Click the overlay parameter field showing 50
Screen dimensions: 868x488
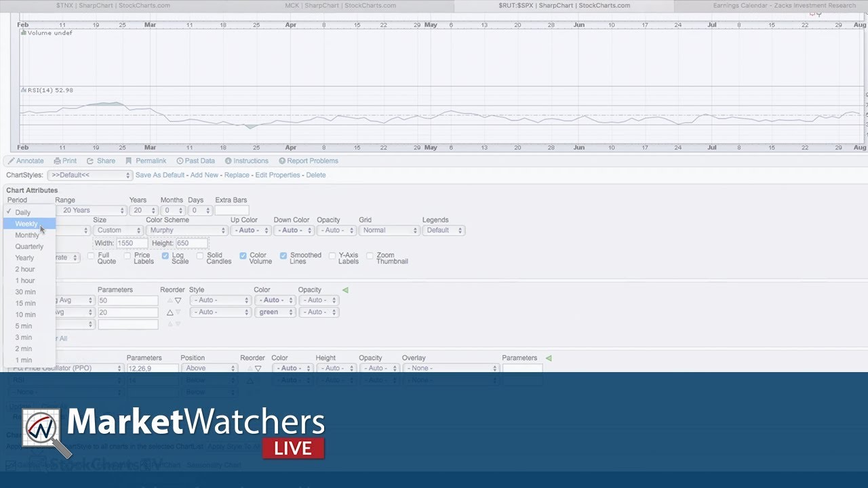[x=128, y=300]
